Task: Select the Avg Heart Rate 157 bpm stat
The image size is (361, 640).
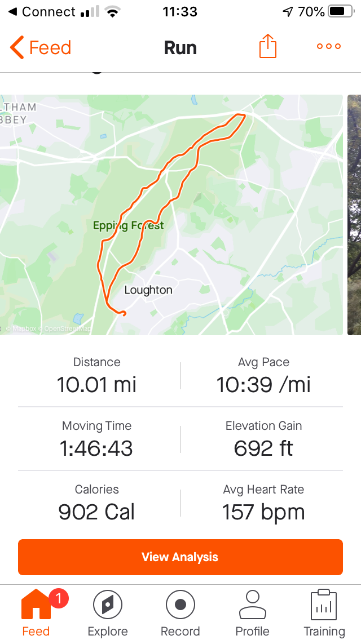Action: [x=263, y=503]
